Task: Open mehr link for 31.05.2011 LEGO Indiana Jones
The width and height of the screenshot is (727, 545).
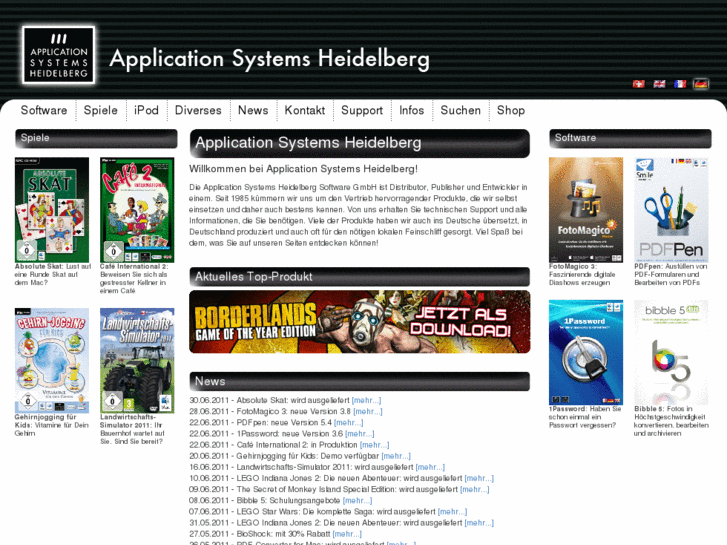Action: (x=479, y=523)
